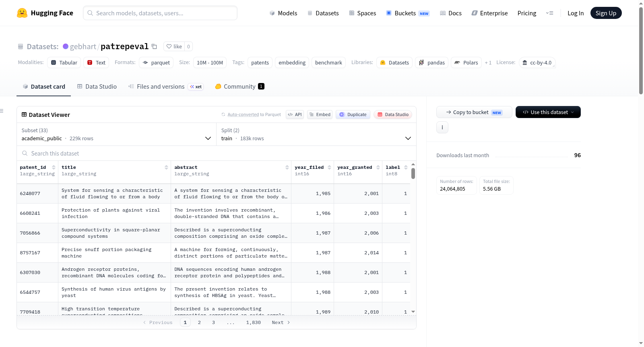Select the 10M - 100M size tag
This screenshot has height=347, width=644.
[210, 62]
